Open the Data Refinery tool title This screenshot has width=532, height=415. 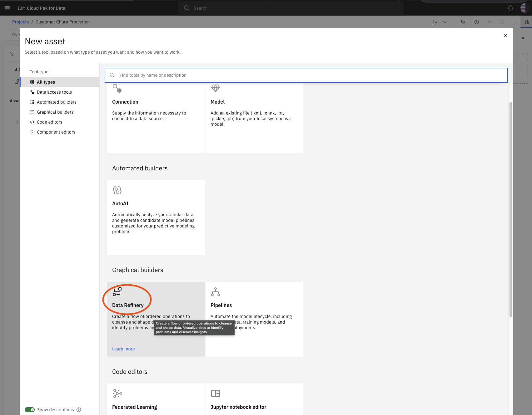tap(128, 305)
